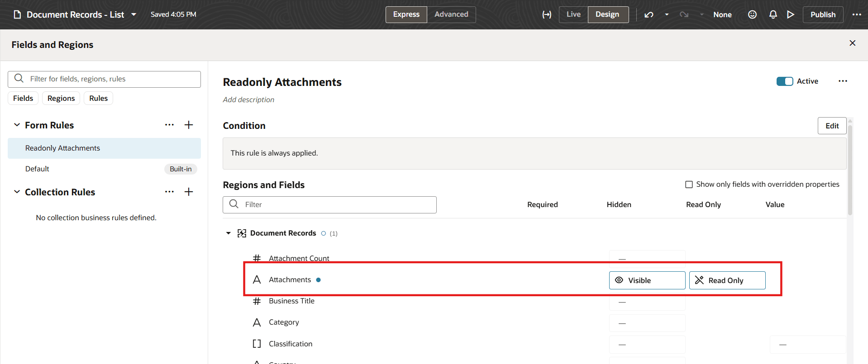
Task: Click the number icon beside Business Title
Action: 257,301
